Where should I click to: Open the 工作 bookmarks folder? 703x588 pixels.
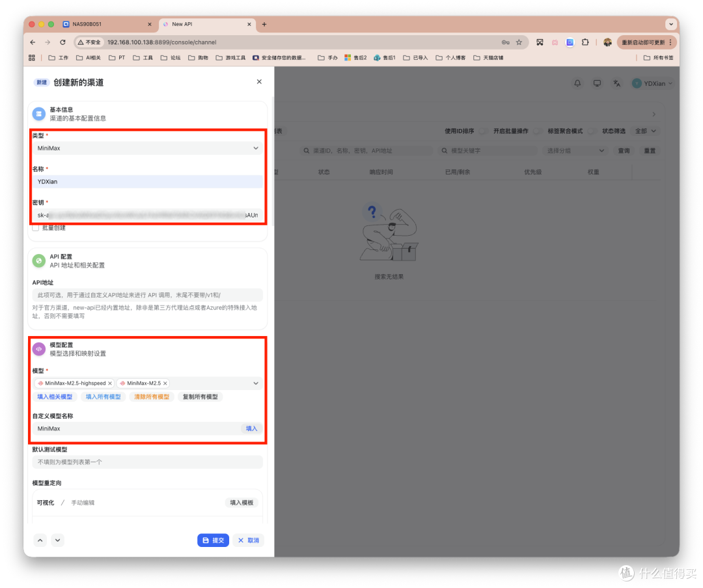click(x=59, y=58)
